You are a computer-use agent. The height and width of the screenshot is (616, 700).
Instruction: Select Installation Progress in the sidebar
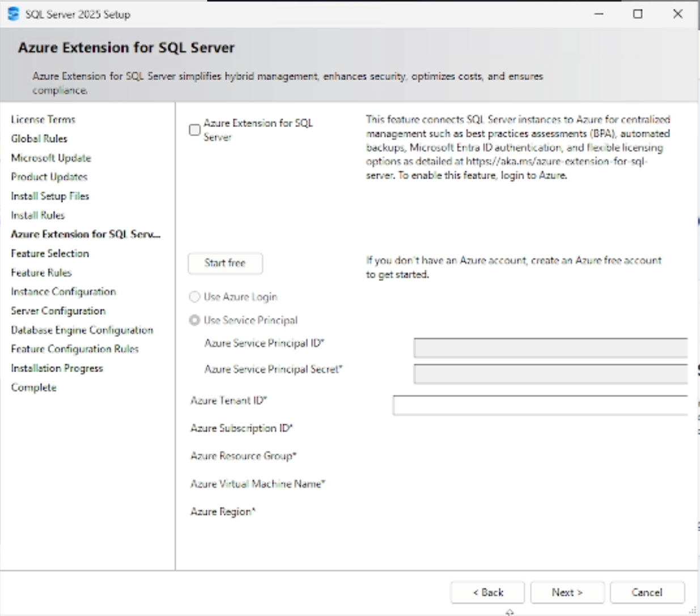(x=57, y=368)
